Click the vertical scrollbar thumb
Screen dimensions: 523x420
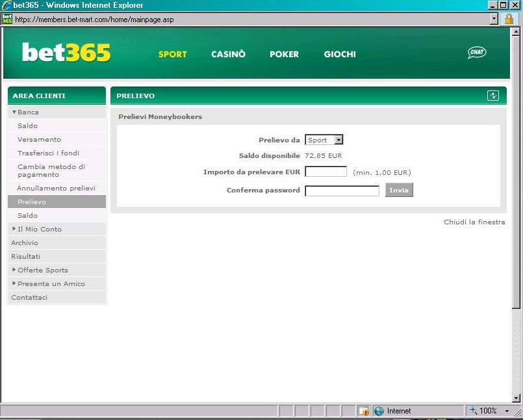[516, 172]
